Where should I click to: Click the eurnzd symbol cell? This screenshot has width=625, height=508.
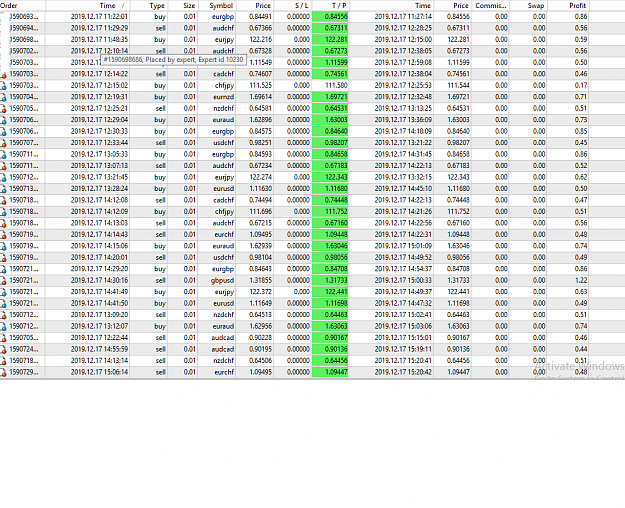point(223,97)
